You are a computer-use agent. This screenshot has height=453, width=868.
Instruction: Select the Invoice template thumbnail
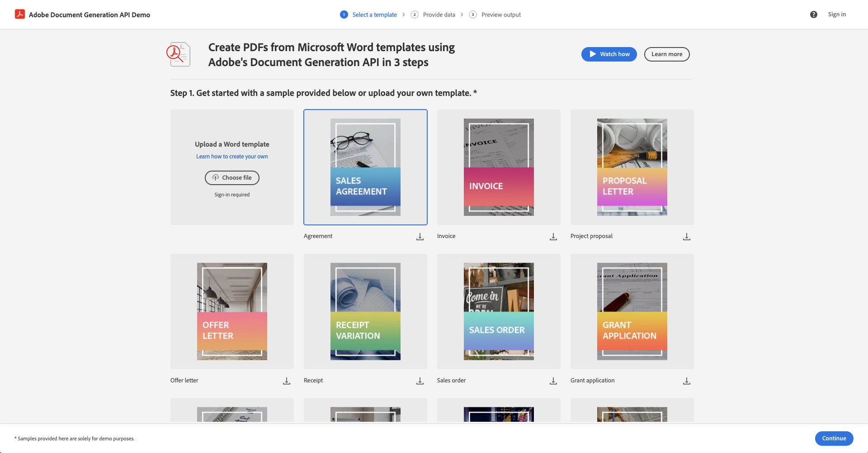pyautogui.click(x=499, y=167)
